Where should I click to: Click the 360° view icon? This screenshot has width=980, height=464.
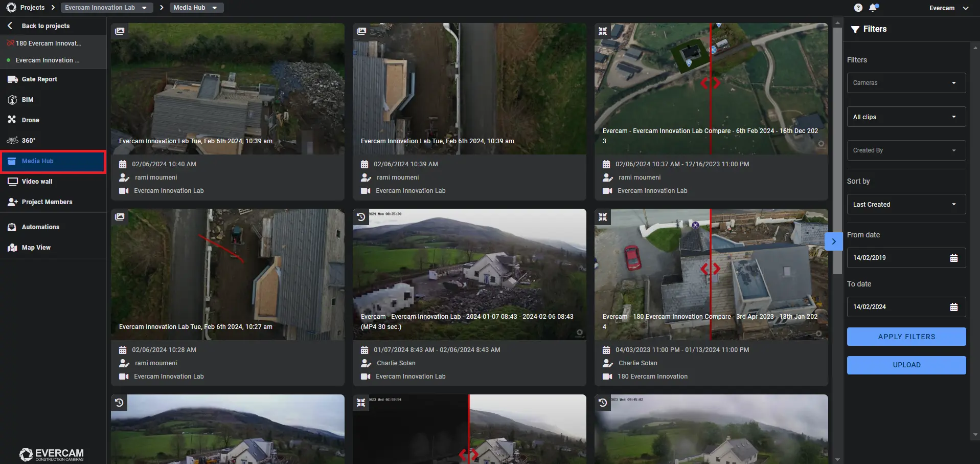click(12, 140)
